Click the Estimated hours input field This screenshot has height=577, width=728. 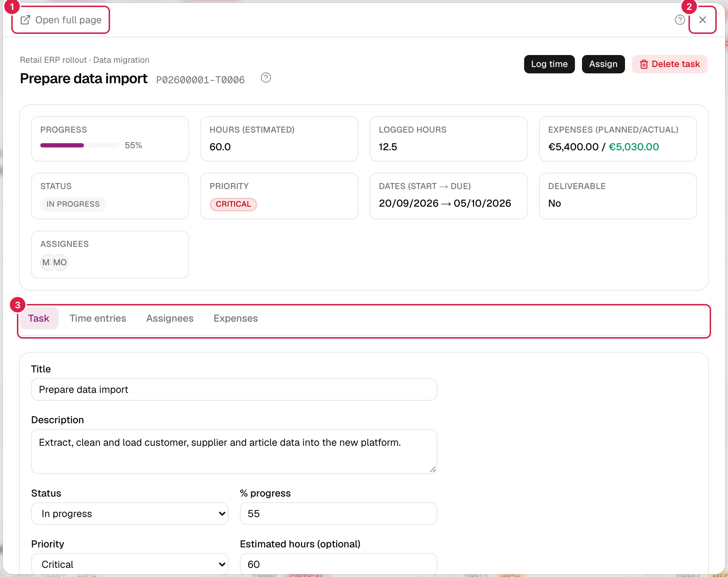339,564
